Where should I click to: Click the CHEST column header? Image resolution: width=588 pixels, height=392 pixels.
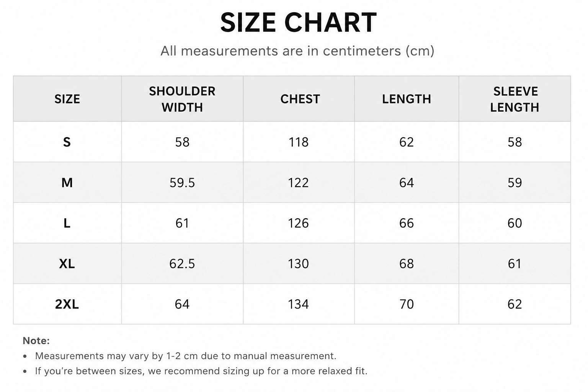300,99
